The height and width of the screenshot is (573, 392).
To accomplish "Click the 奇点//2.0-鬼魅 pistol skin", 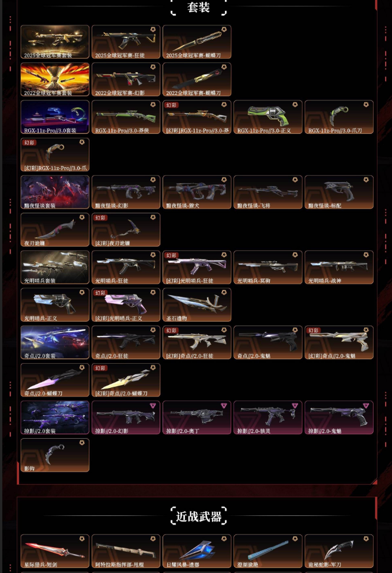I will tap(268, 342).
